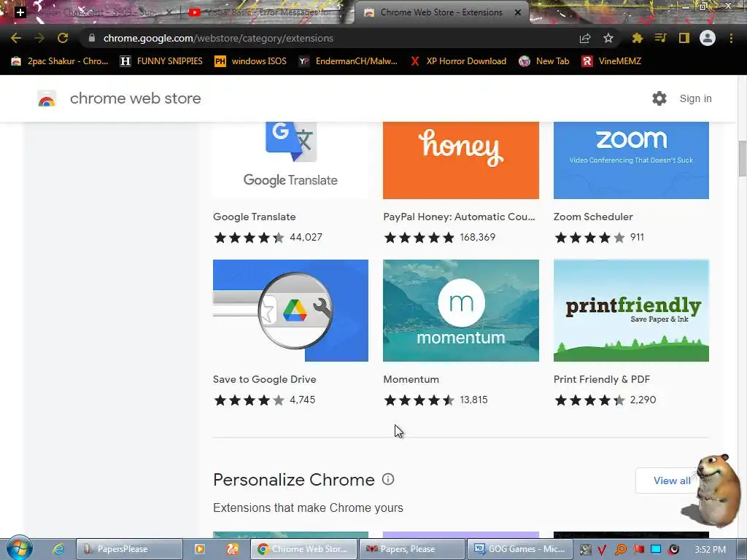Click the Save to Google Drive title
This screenshot has height=560, width=747.
click(x=264, y=379)
